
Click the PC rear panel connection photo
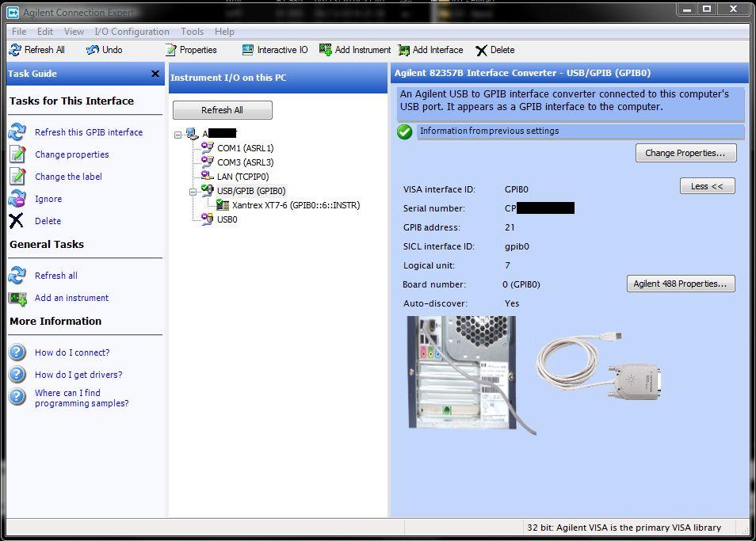point(471,375)
